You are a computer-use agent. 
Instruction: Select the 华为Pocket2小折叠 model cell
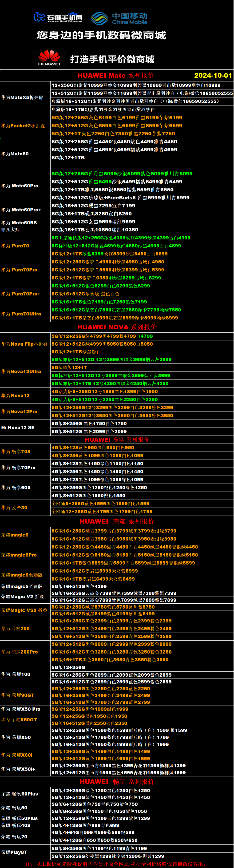pyautogui.click(x=25, y=126)
